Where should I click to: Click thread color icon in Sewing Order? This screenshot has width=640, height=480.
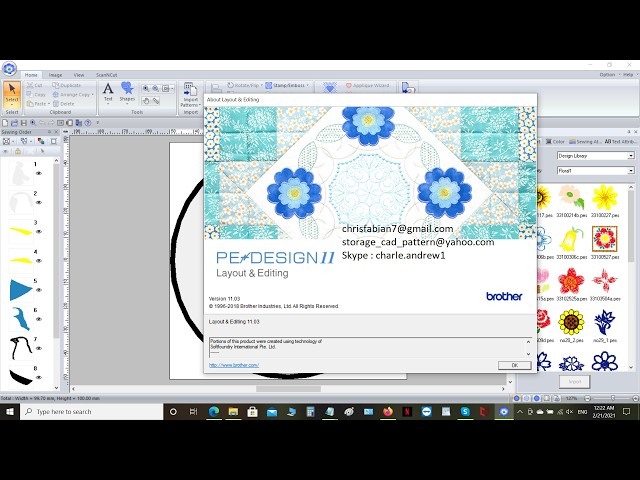(41, 141)
